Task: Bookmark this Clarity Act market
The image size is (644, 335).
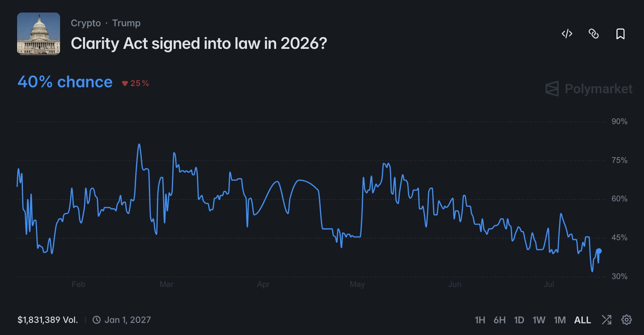Action: pyautogui.click(x=620, y=34)
